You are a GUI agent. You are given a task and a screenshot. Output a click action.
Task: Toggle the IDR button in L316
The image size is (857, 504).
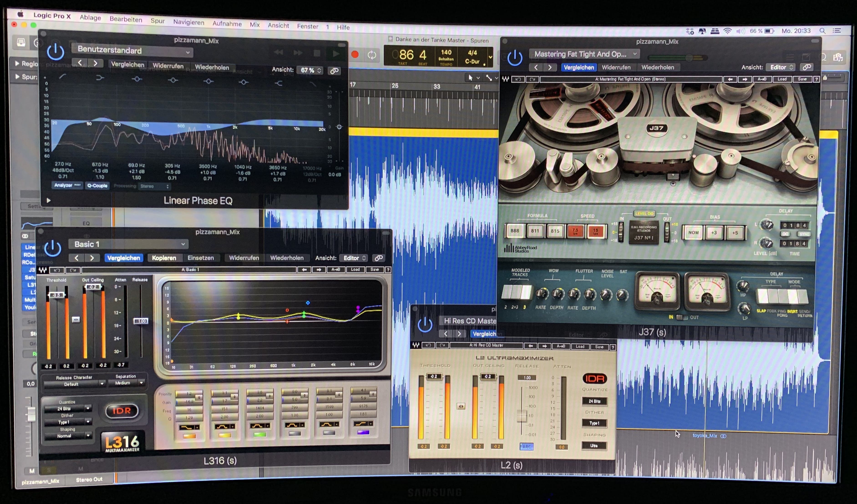(122, 411)
